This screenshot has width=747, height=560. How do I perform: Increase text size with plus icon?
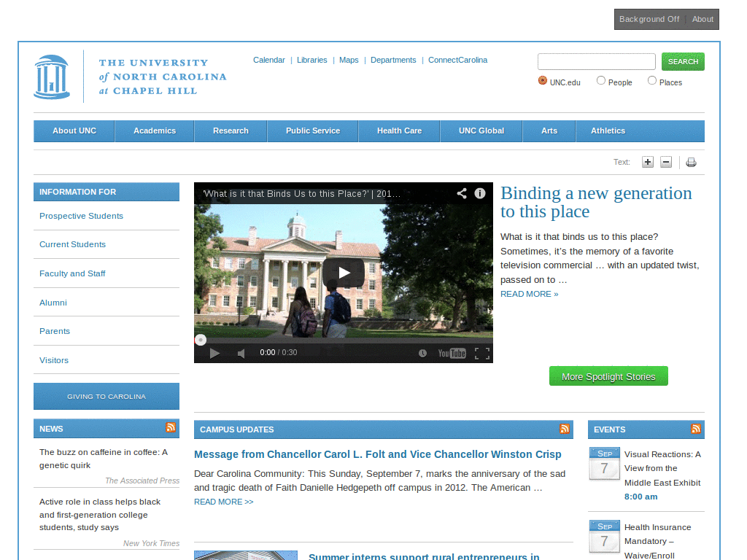648,162
